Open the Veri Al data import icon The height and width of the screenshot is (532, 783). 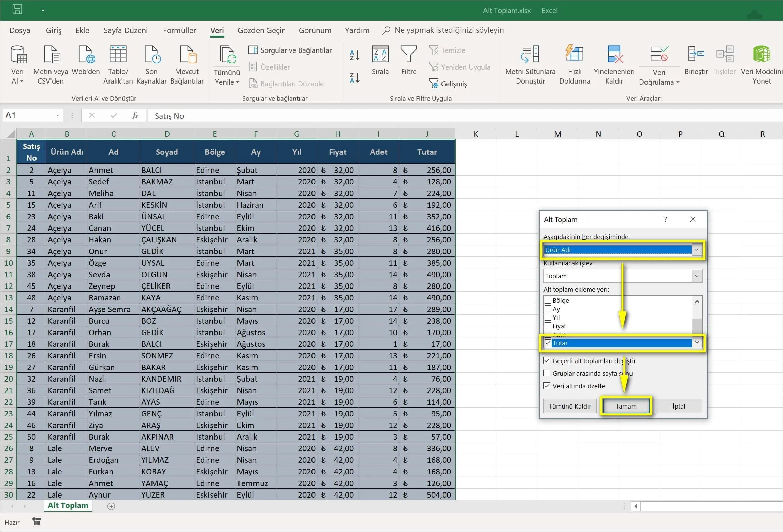coord(18,55)
